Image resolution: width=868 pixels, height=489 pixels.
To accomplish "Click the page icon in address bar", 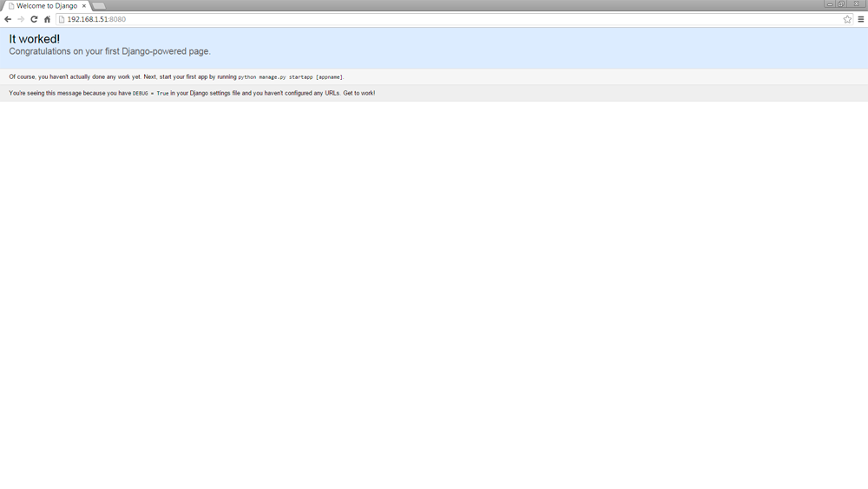I will point(62,19).
